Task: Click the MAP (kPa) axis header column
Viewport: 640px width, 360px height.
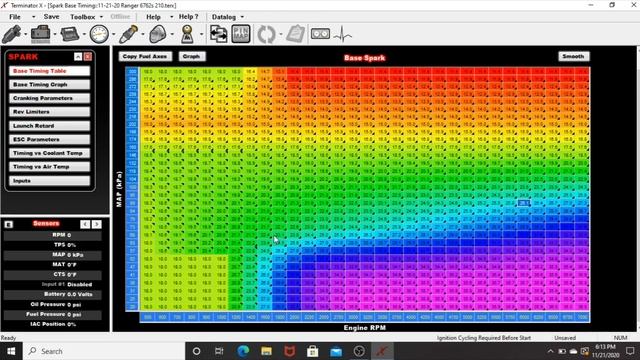Action: click(132, 189)
